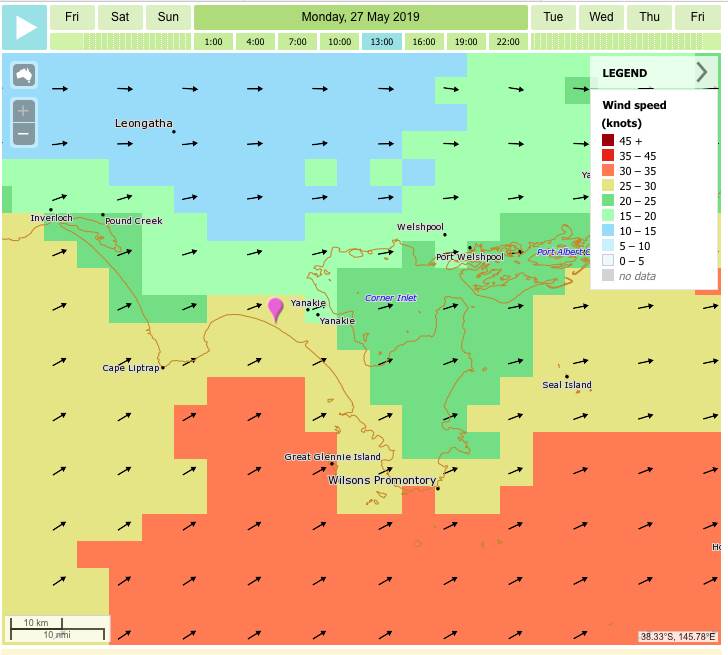
Task: Click the Australia map reset icon
Action: click(24, 75)
